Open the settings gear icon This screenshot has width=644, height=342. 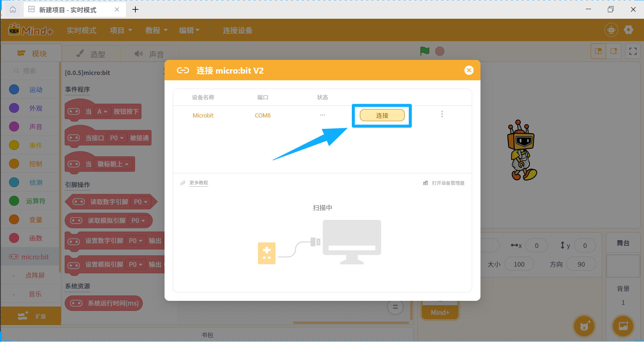629,30
